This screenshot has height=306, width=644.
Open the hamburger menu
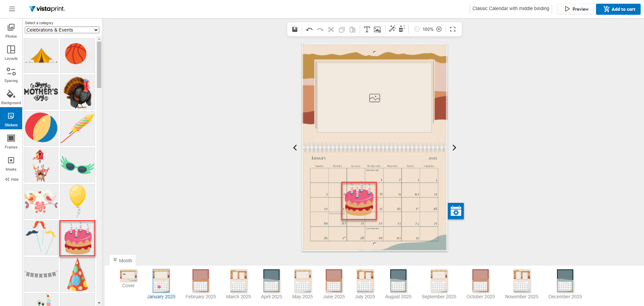[12, 9]
